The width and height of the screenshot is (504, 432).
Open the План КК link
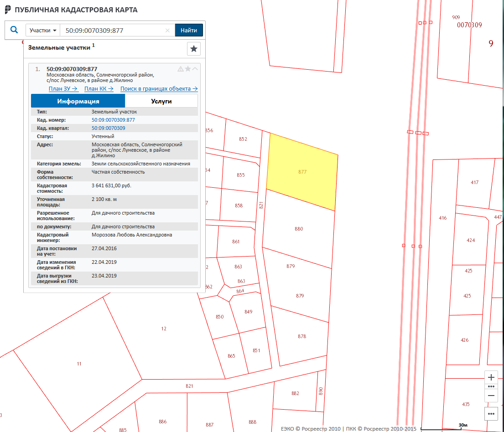click(x=99, y=89)
